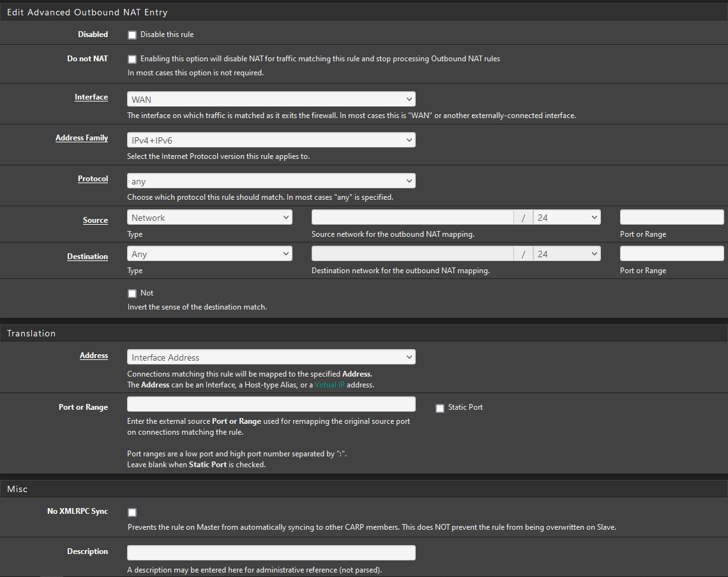Click the Translation section header
The width and height of the screenshot is (728, 577).
(x=31, y=333)
